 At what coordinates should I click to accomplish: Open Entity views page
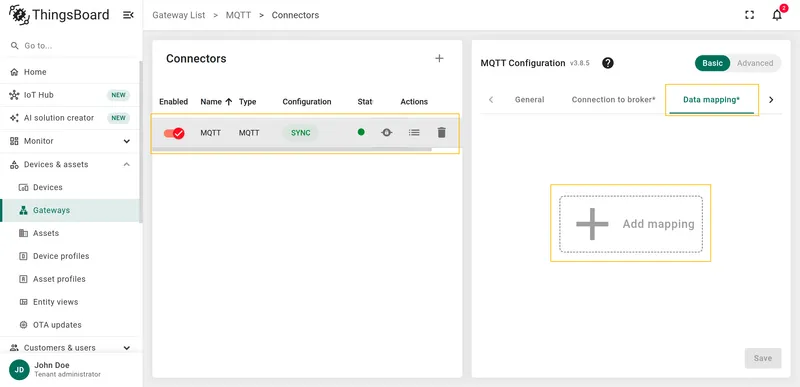[70, 302]
